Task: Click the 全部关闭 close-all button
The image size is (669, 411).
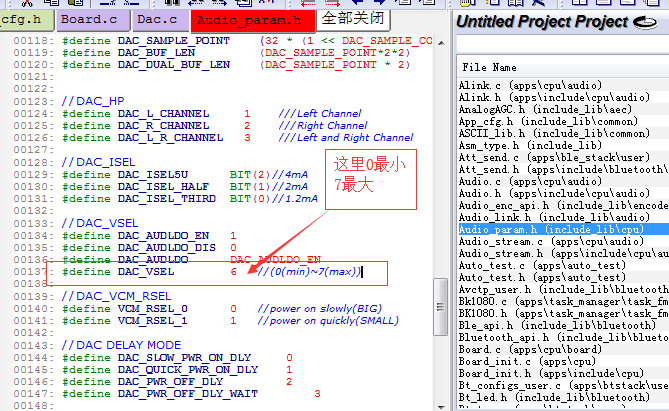Action: (353, 19)
